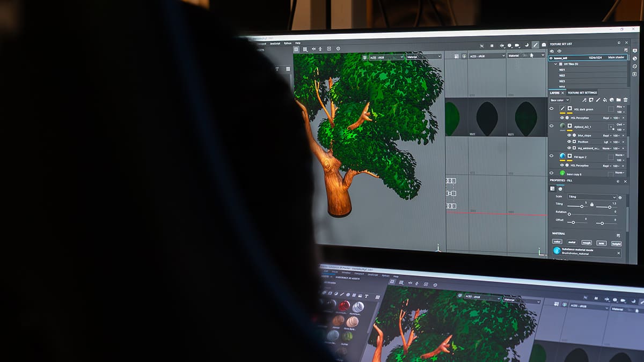The height and width of the screenshot is (362, 644).
Task: Click the dotted grid icon above the viewport
Action: tap(305, 49)
